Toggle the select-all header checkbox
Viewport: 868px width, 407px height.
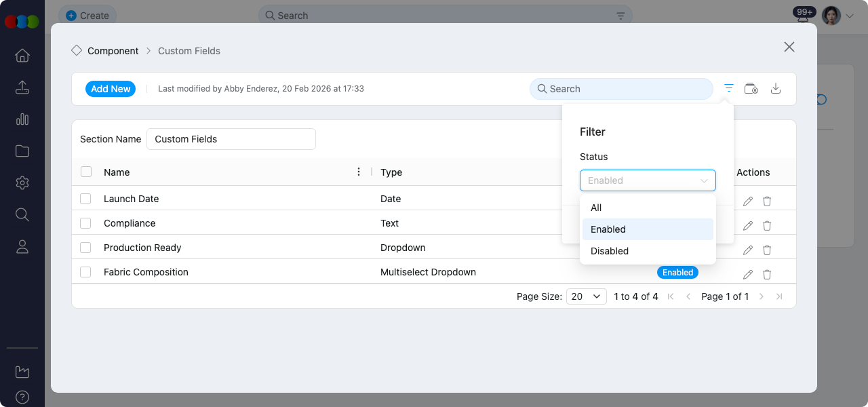click(86, 172)
